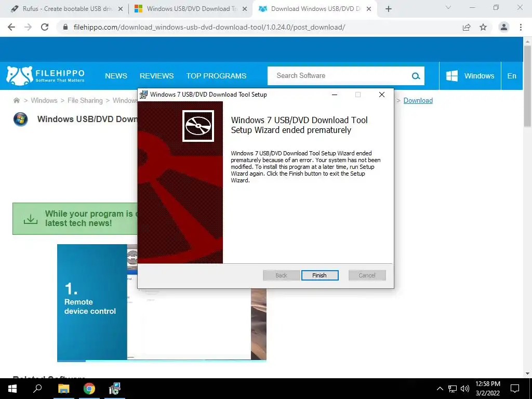Viewport: 532px width, 399px height.
Task: Reload the FileHippo page
Action: (x=45, y=27)
